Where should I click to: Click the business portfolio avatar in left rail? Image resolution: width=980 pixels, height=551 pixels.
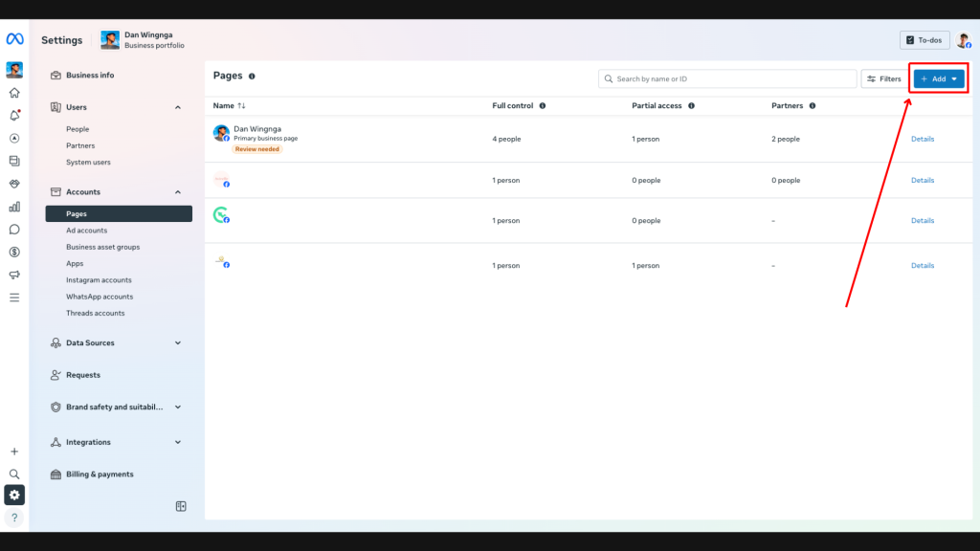(14, 69)
